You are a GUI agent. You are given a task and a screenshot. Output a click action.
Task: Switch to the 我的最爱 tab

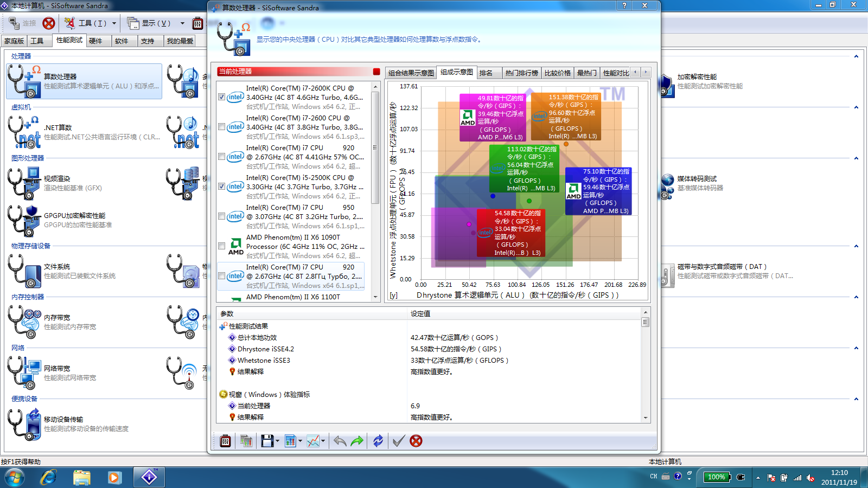180,41
